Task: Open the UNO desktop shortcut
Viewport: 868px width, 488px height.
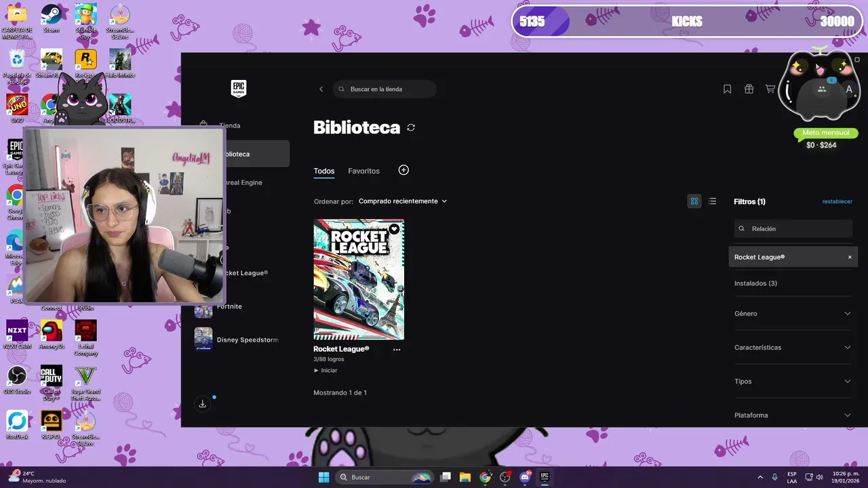Action: (17, 108)
